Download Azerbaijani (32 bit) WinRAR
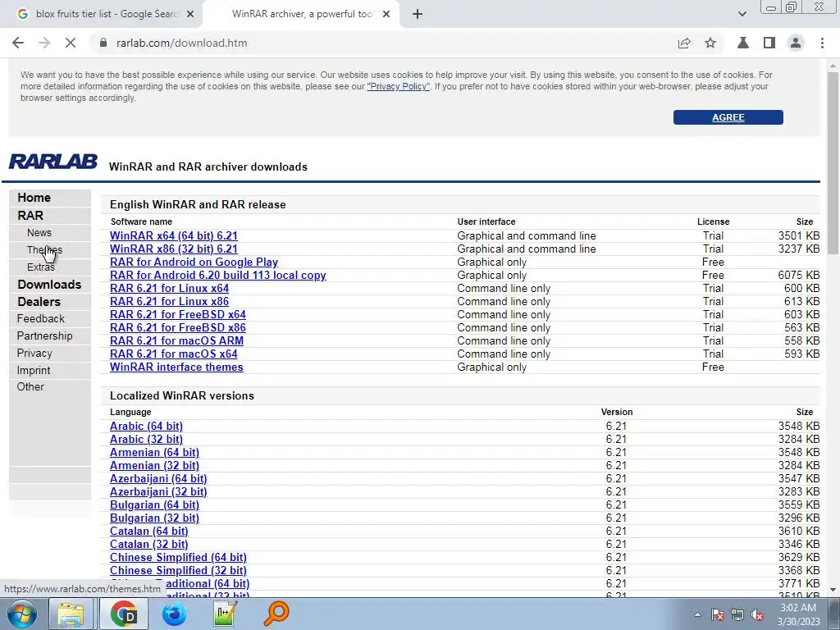The width and height of the screenshot is (840, 630). 158,492
